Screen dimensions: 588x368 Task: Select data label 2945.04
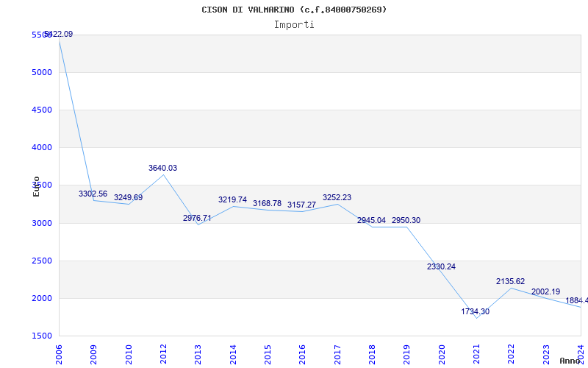371,220
